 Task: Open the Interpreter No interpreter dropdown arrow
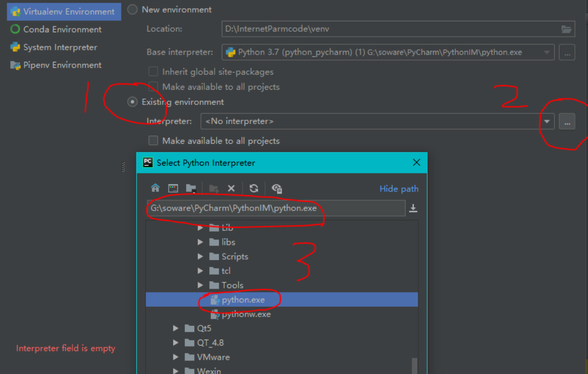pyautogui.click(x=547, y=121)
